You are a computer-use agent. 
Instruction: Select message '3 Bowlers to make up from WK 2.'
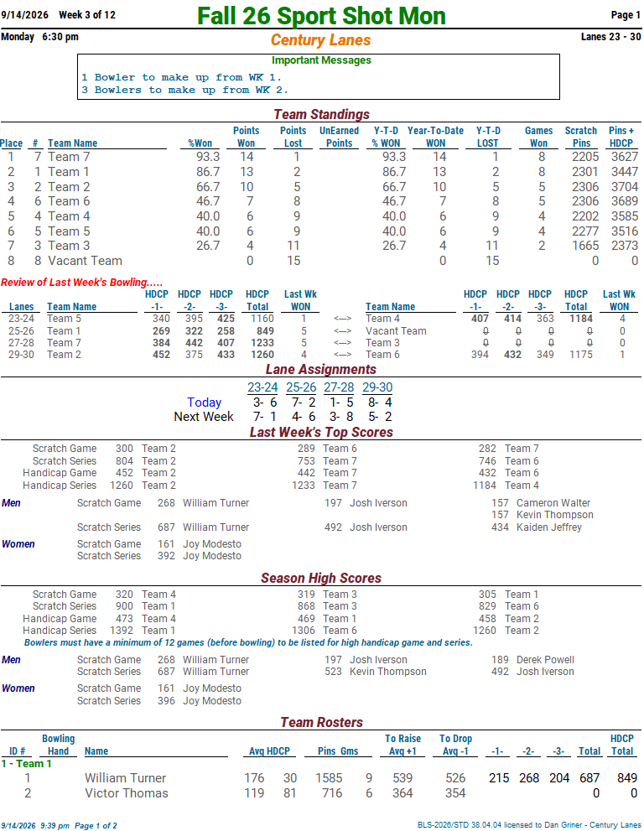tap(184, 90)
